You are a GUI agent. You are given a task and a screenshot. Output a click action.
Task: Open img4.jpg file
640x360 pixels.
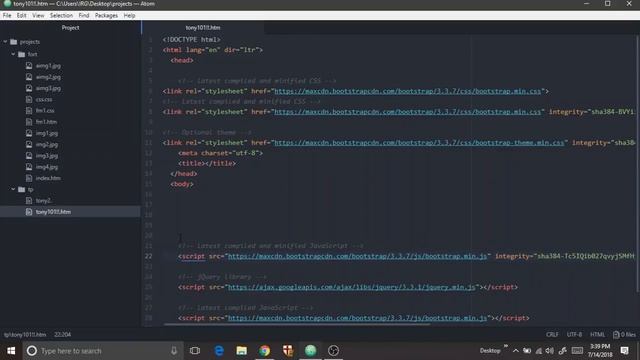click(x=47, y=167)
